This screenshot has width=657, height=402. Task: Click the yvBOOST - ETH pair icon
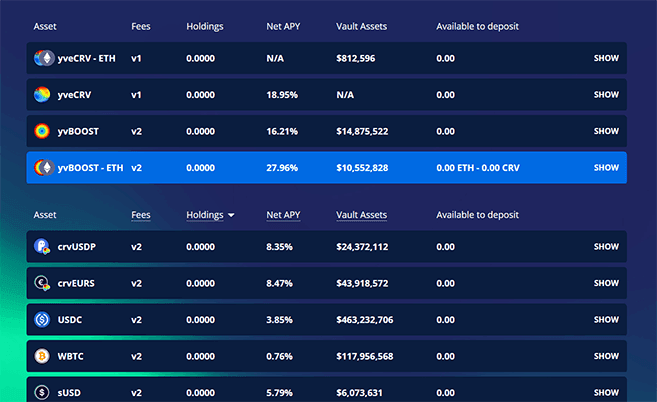tap(42, 168)
